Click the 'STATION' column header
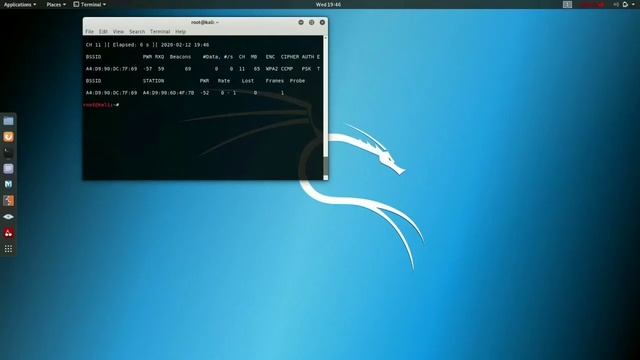 pos(153,81)
